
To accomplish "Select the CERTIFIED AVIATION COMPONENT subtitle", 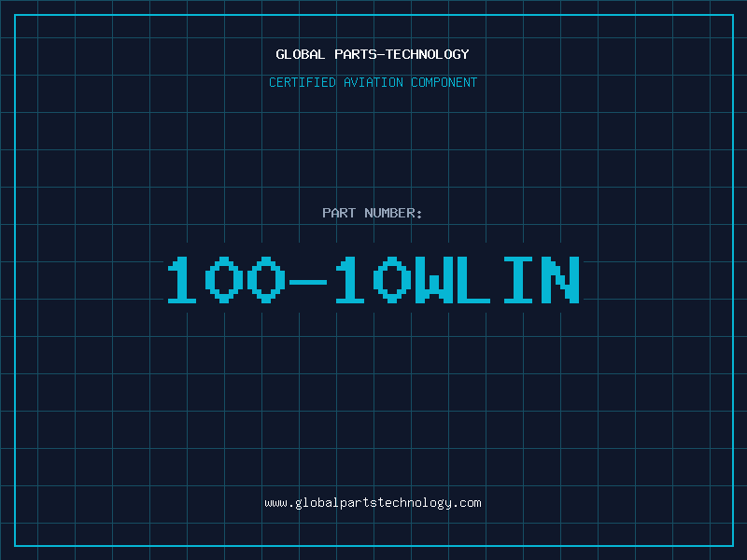I will pos(373,82).
